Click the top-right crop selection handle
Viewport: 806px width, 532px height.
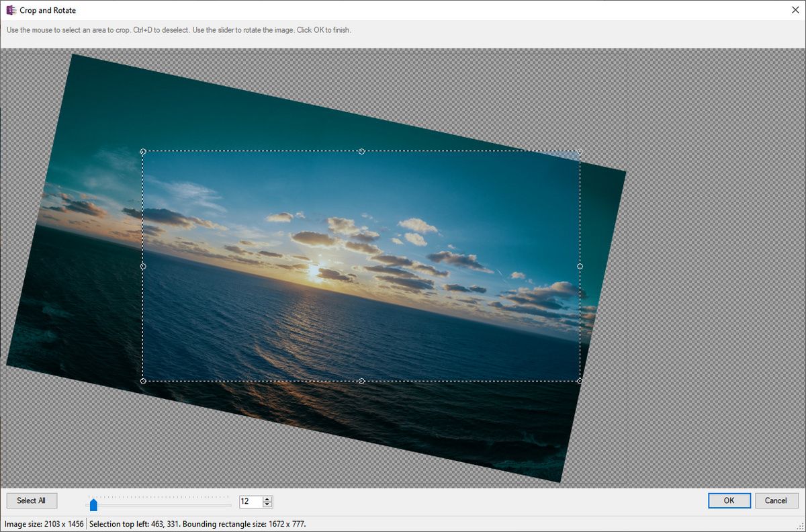coord(580,152)
